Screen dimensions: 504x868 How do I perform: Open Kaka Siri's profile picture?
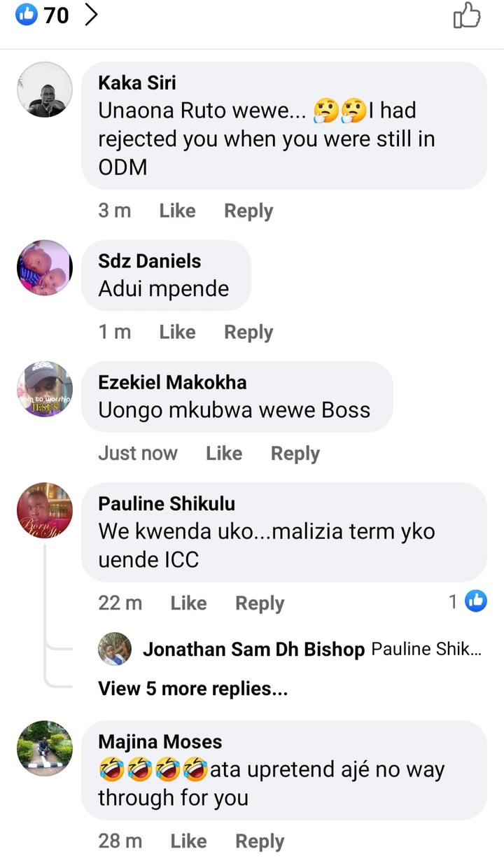45,90
